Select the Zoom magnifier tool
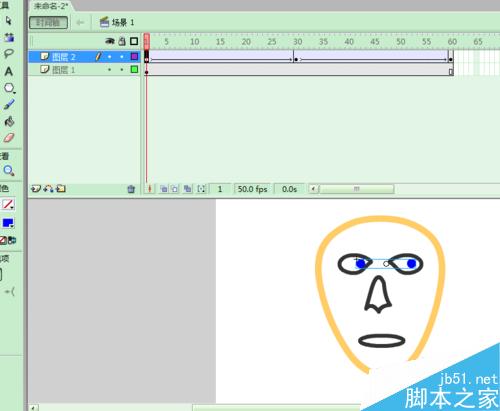The height and width of the screenshot is (411, 500). (x=9, y=171)
